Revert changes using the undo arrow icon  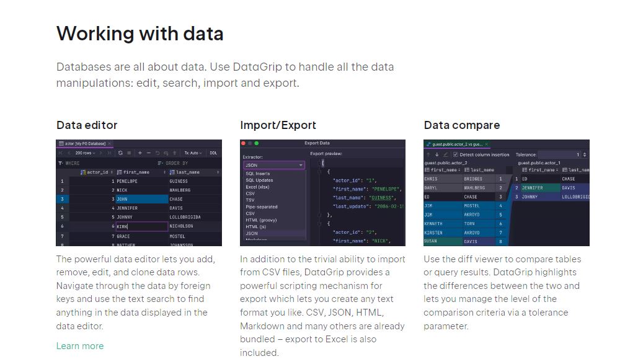(157, 153)
